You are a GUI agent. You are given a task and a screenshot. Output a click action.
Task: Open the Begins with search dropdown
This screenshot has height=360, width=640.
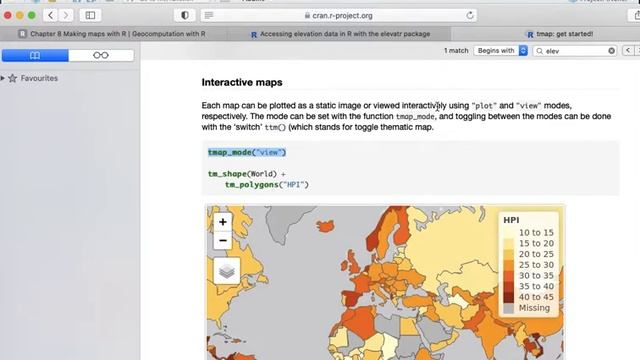tap(501, 51)
